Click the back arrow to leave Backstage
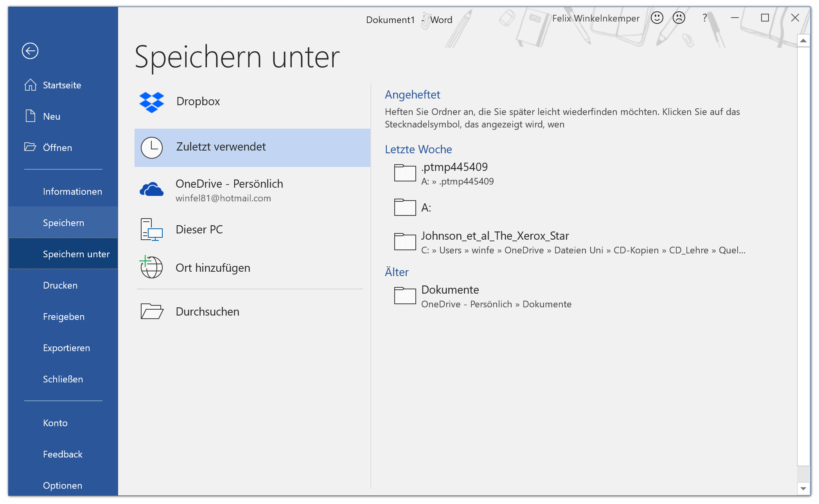 (x=31, y=51)
